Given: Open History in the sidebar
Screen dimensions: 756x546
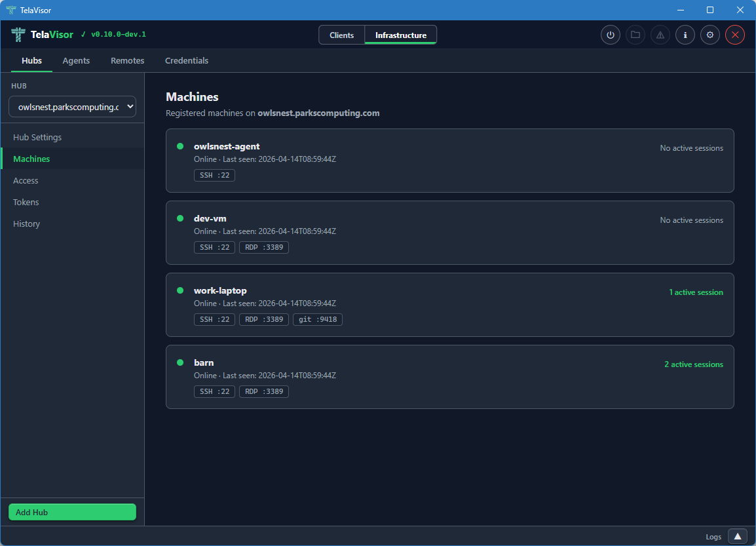Looking at the screenshot, I should tap(26, 224).
